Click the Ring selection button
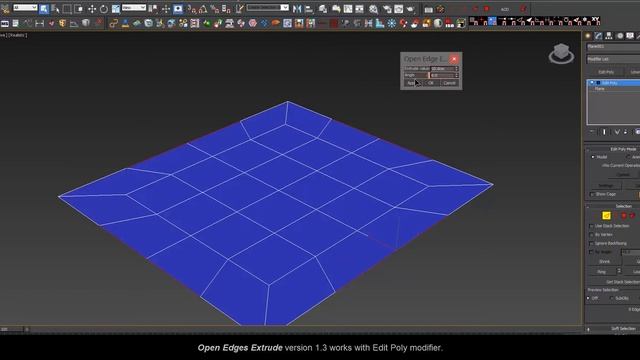Screen dimensions: 640x360 point(602,271)
